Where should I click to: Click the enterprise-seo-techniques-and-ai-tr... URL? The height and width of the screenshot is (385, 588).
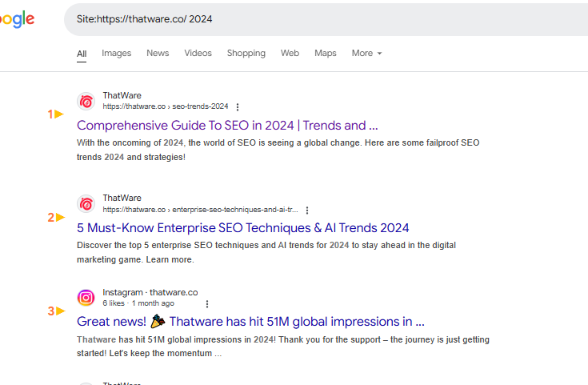click(200, 210)
